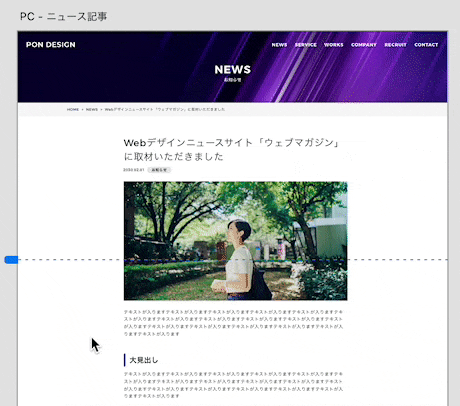Select the 大見出し heading

coord(144,360)
